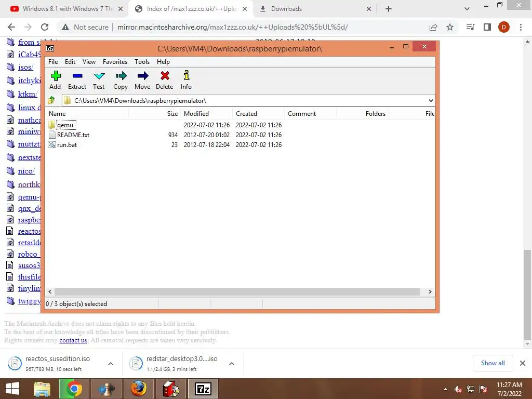The height and width of the screenshot is (399, 532).
Task: Open the Favorites menu
Action: (115, 62)
